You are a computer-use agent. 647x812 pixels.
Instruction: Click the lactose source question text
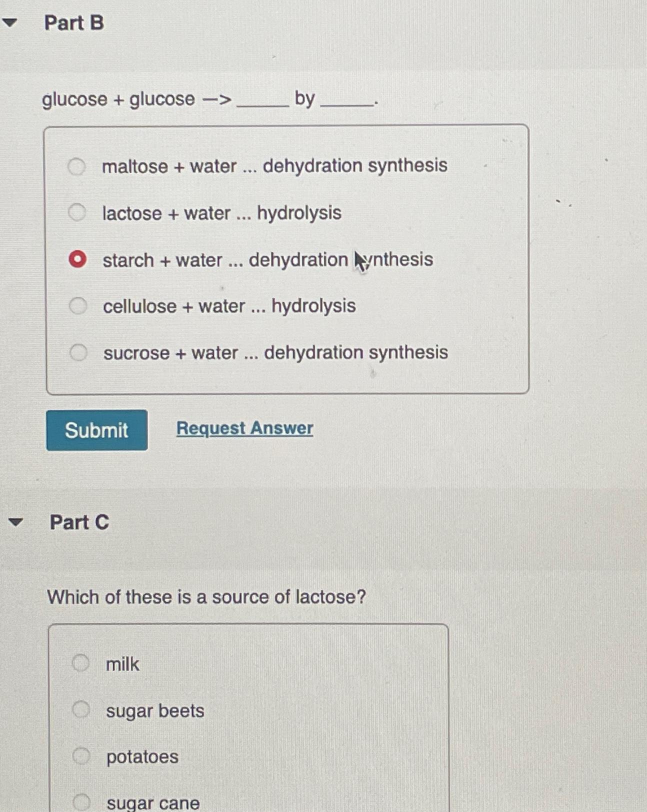[x=206, y=596]
